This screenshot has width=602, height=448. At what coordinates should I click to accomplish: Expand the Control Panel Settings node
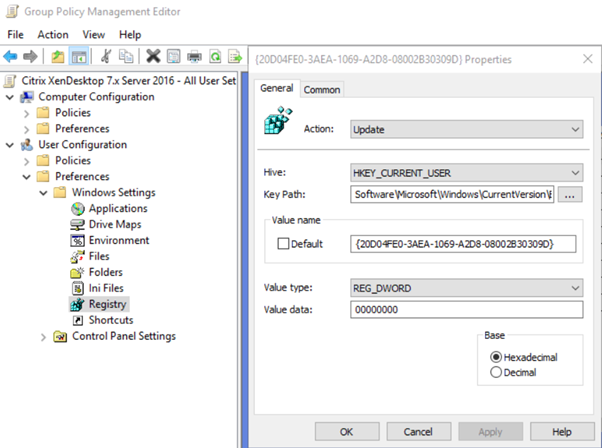point(43,337)
